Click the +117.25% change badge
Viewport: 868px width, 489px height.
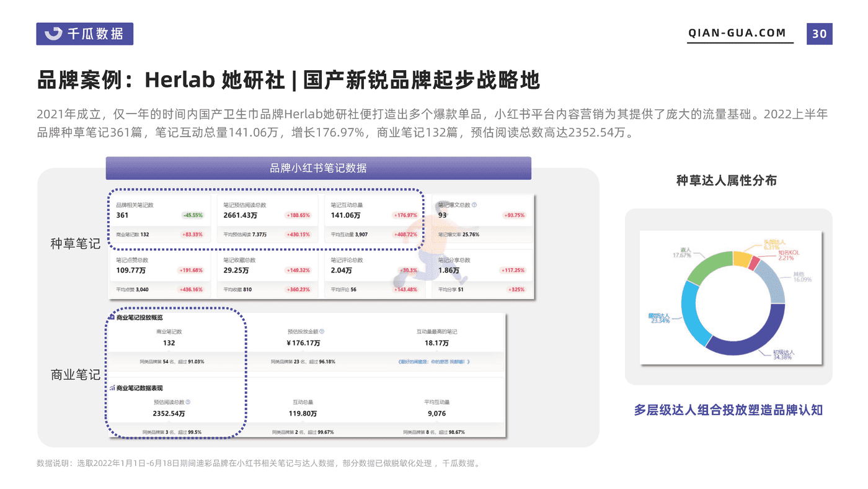(x=513, y=271)
